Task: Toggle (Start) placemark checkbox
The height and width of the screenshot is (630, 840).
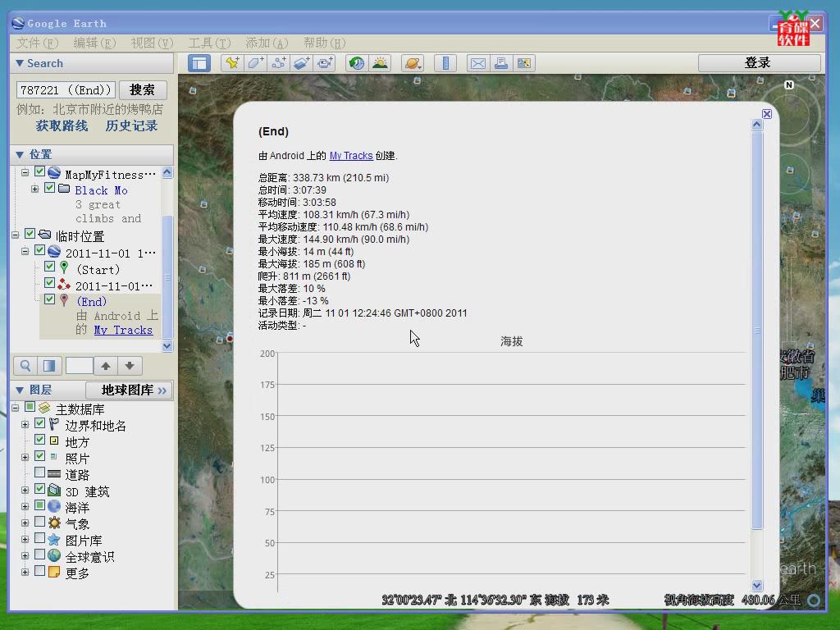Action: (49, 267)
